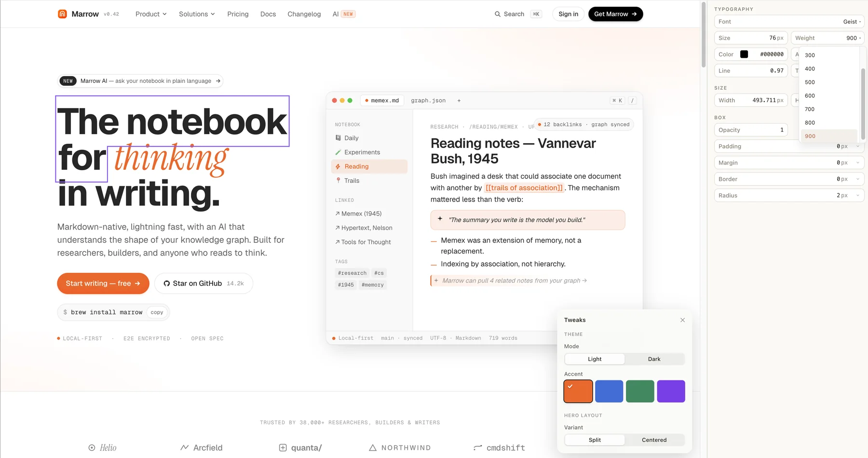Open the Tools for Thought link arrow
Viewport: 868px width, 458px height.
(x=338, y=242)
